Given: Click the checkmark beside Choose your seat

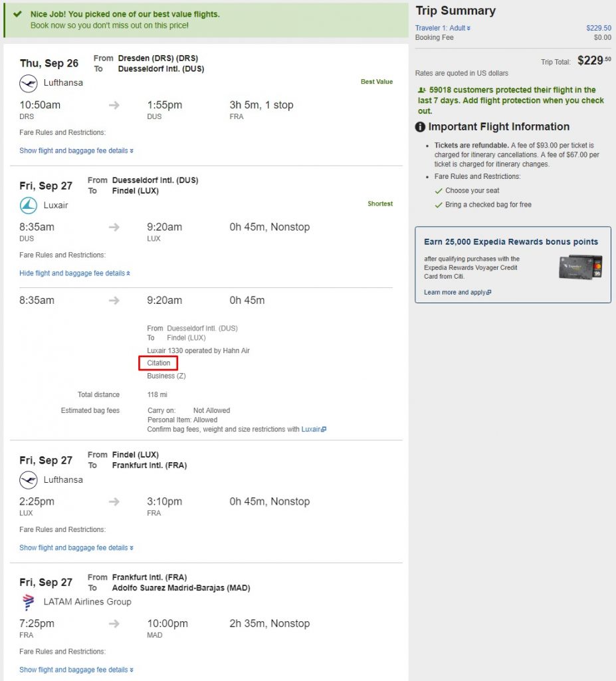Looking at the screenshot, I should [439, 191].
